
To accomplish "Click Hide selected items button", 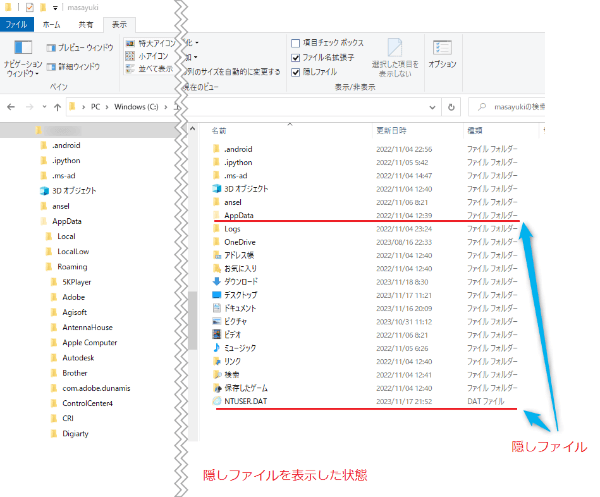I will point(395,58).
